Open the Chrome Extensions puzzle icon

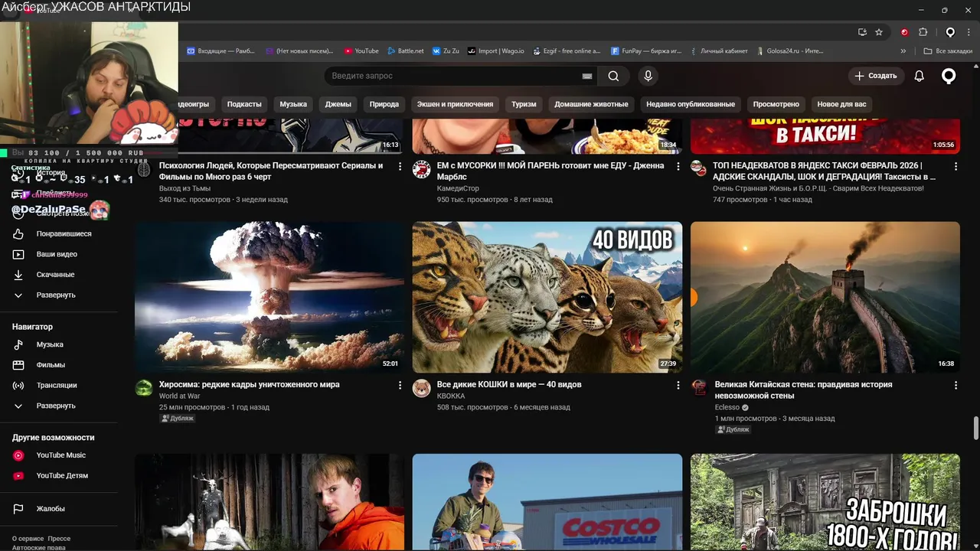(923, 32)
